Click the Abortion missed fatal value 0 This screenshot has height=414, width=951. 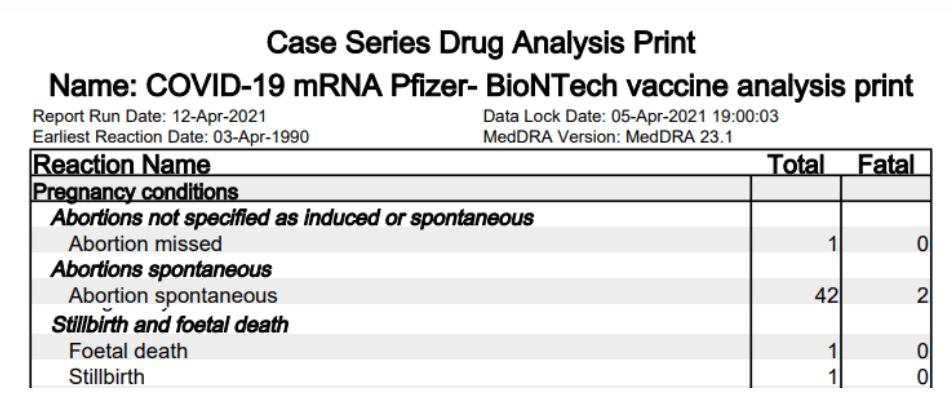click(923, 243)
